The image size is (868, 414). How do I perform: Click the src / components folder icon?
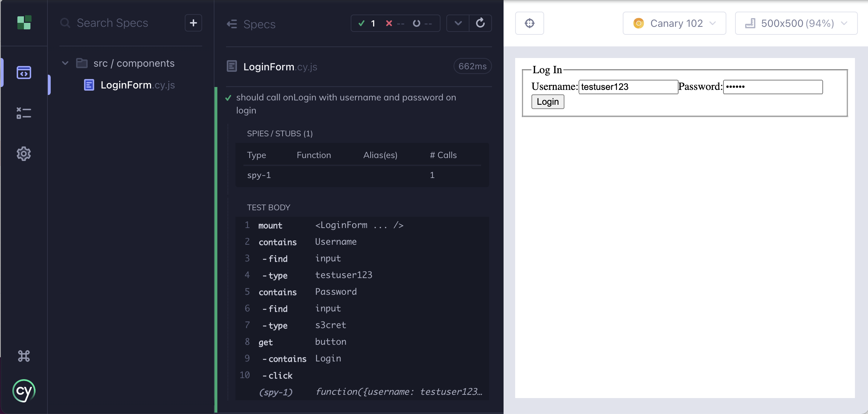point(82,63)
